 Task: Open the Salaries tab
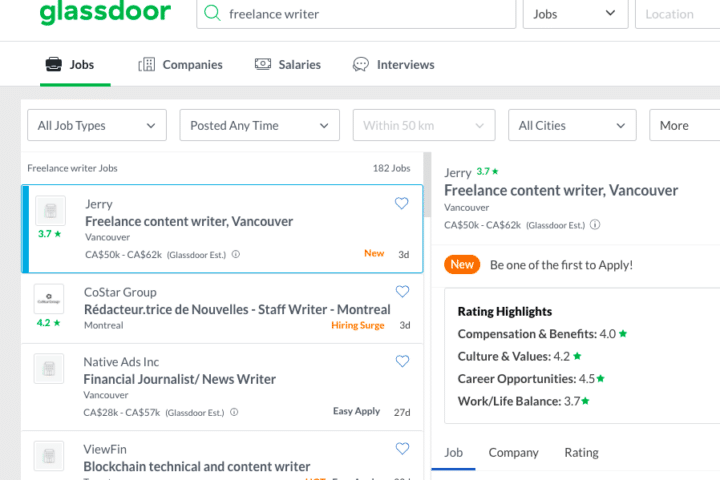(288, 65)
